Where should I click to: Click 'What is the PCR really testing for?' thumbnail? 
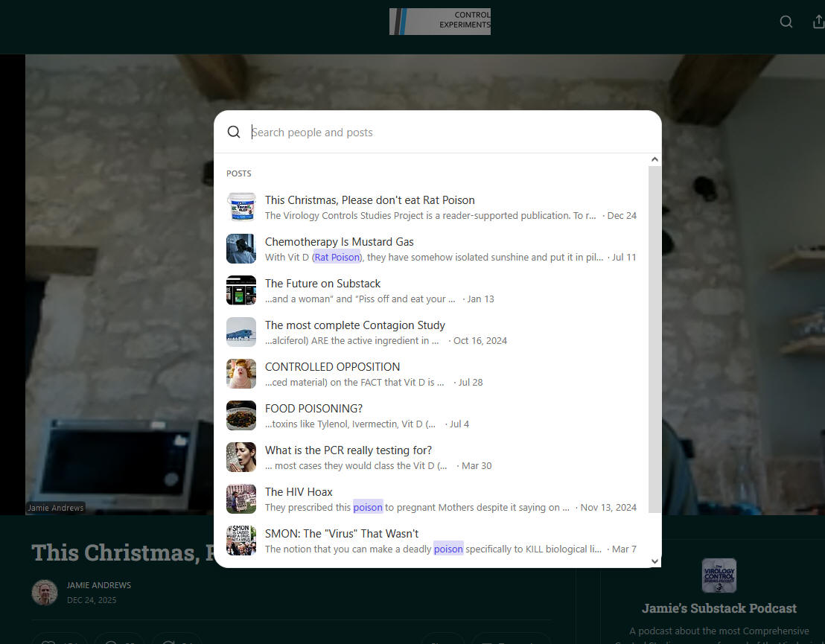[x=241, y=457]
